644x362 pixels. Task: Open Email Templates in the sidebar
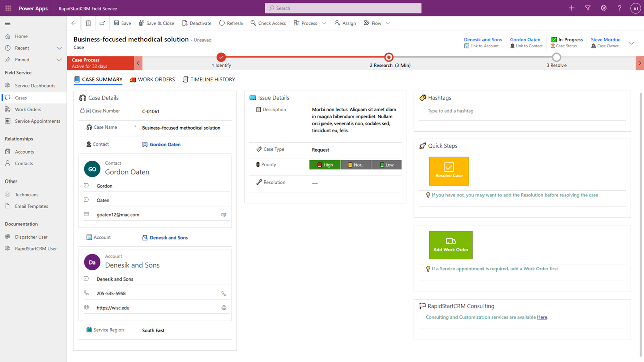point(33,206)
